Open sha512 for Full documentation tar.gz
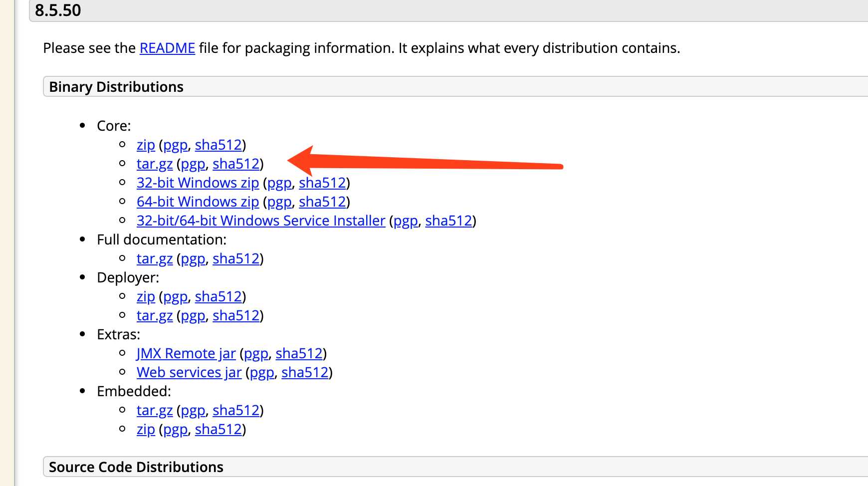 pyautogui.click(x=236, y=259)
